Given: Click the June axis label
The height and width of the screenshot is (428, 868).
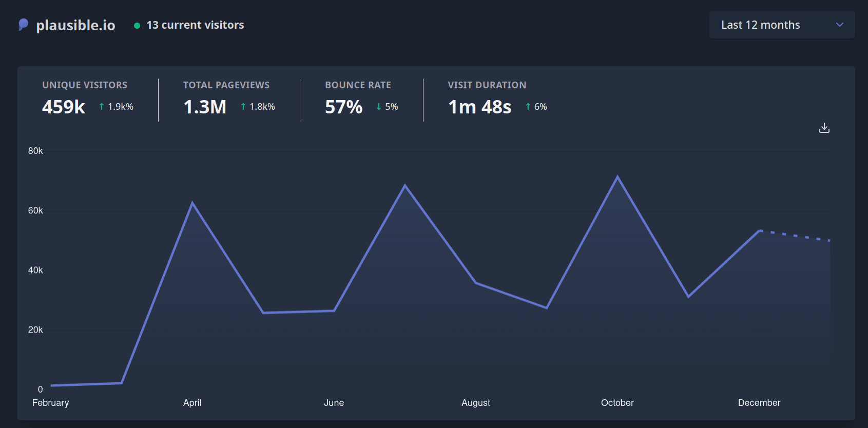Looking at the screenshot, I should pos(334,403).
